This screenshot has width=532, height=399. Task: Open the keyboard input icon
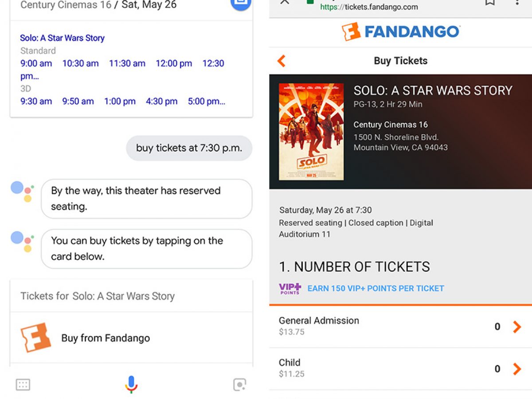(x=23, y=384)
